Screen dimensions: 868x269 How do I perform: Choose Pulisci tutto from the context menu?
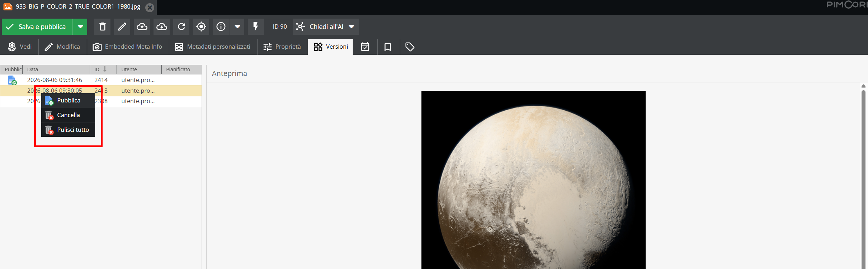tap(68, 130)
